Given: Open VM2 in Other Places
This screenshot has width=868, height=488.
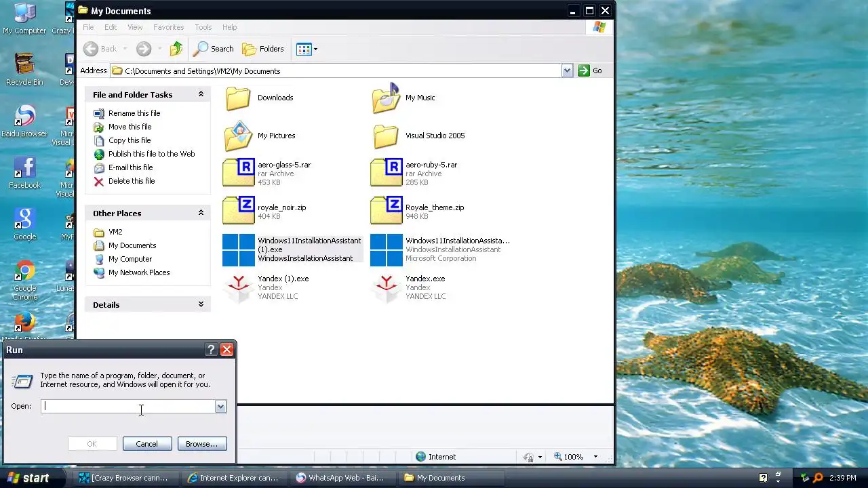Looking at the screenshot, I should tap(115, 232).
